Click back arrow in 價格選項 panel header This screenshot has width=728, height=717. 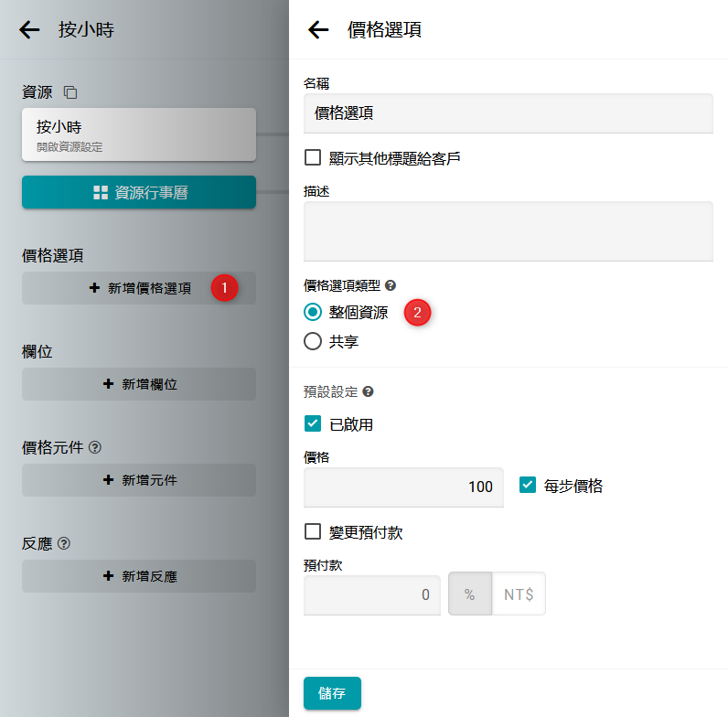click(318, 30)
